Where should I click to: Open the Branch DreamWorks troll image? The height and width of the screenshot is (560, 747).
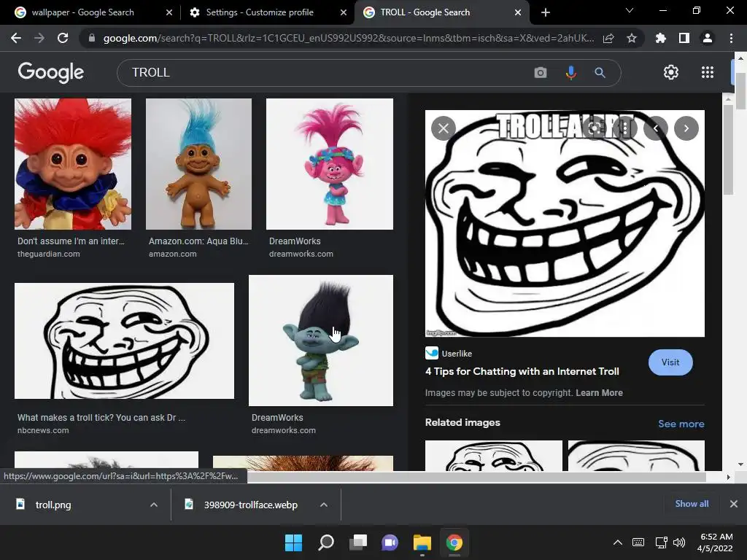[x=321, y=341]
